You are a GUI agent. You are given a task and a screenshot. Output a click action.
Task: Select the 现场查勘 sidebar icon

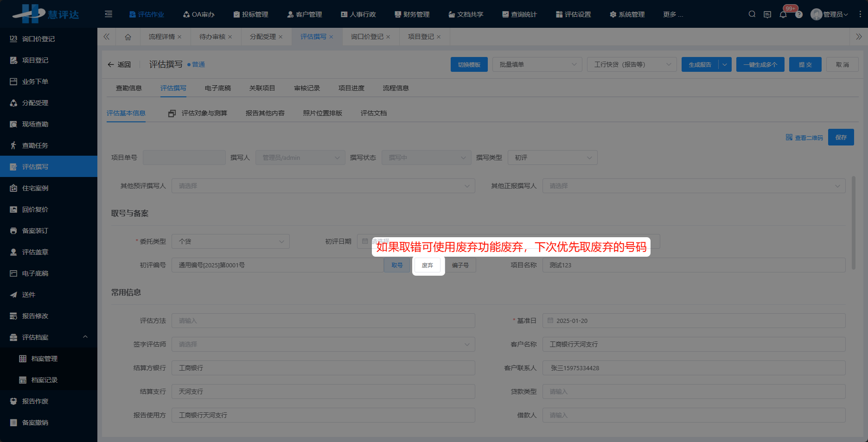[13, 124]
